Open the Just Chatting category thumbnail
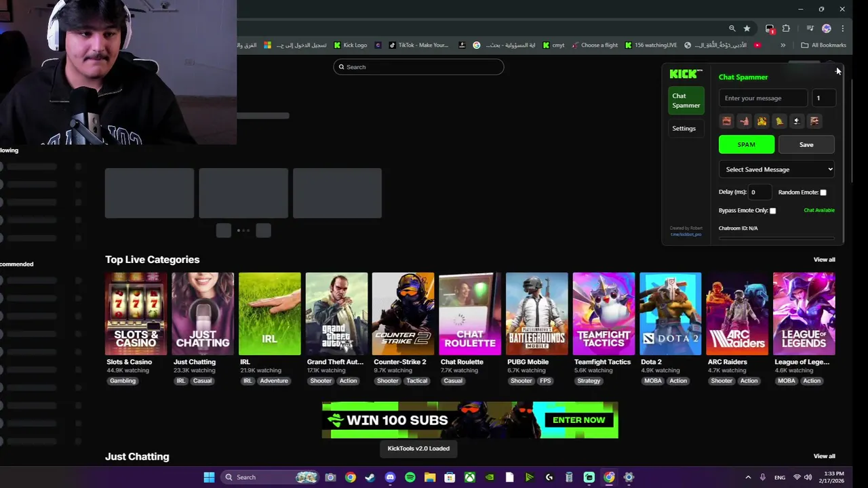 tap(203, 314)
